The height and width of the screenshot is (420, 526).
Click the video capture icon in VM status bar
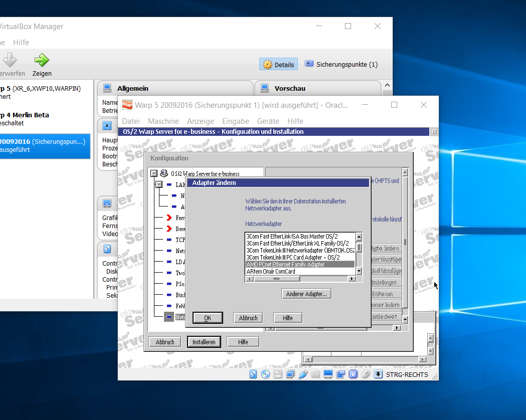(340, 374)
